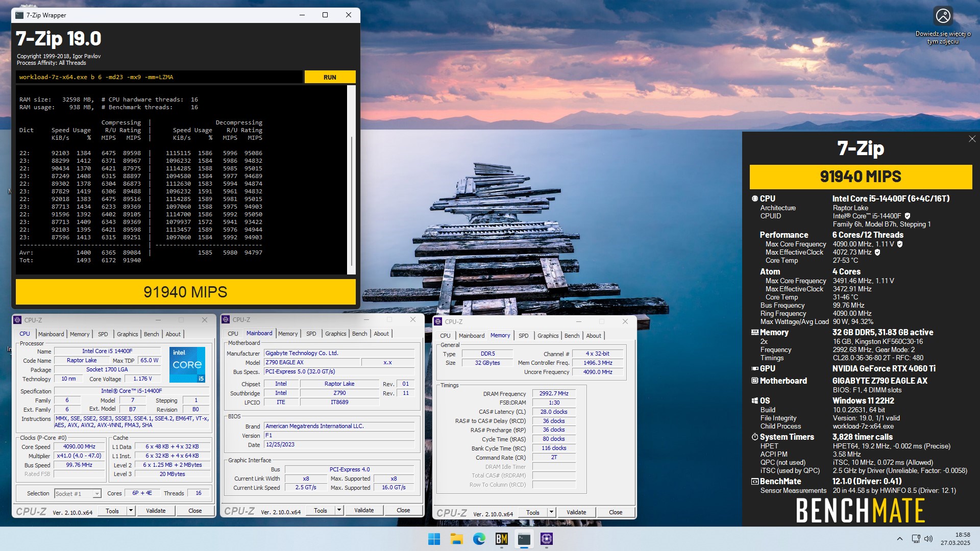Open Memory tab in Mainboard CPU-Z window
Image resolution: width=980 pixels, height=551 pixels.
[x=288, y=334]
